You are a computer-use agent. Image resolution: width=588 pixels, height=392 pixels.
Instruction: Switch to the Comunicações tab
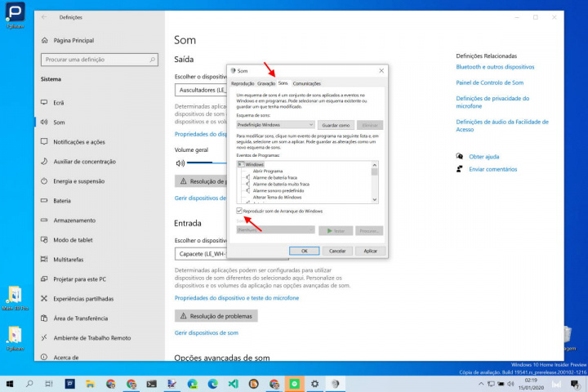[306, 83]
